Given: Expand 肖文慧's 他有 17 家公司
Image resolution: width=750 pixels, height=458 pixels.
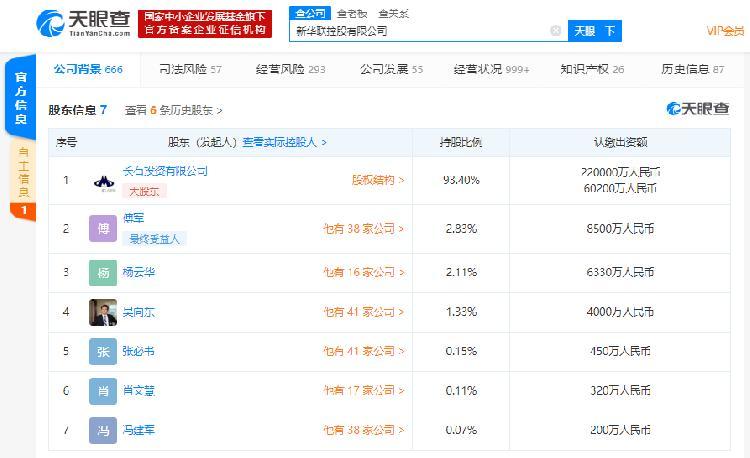Looking at the screenshot, I should click(364, 391).
